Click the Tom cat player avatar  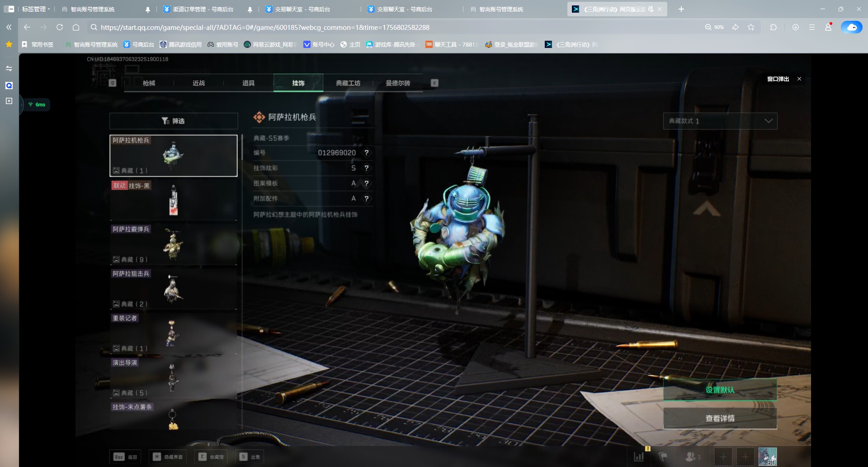click(767, 457)
